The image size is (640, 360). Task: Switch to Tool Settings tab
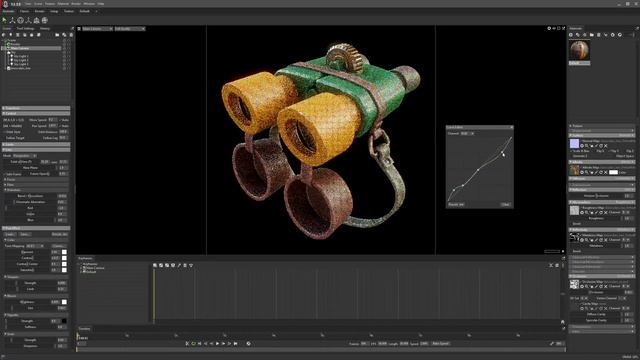(25, 29)
